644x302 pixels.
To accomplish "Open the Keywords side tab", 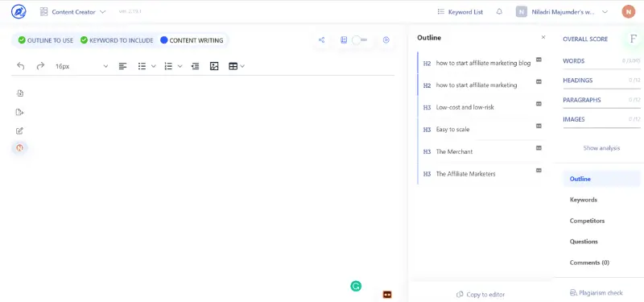I will point(583,200).
